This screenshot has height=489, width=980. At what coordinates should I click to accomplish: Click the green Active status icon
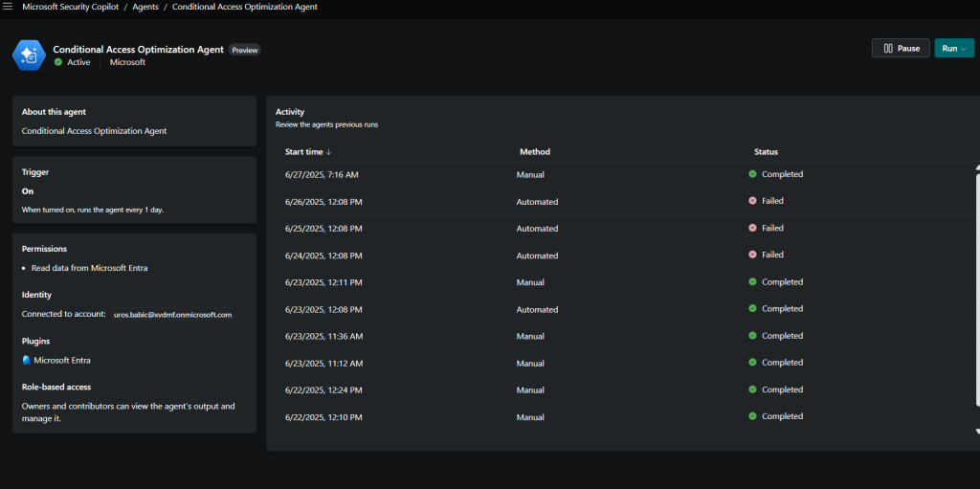(58, 62)
